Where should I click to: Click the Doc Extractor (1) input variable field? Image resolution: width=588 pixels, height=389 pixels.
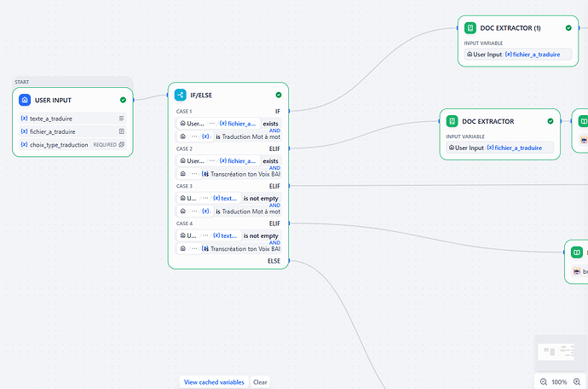[x=516, y=55]
